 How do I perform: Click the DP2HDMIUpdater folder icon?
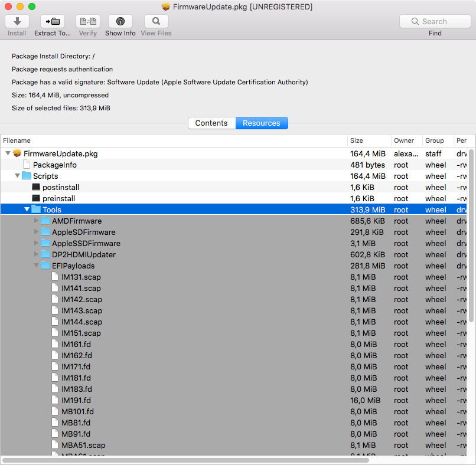tap(45, 254)
